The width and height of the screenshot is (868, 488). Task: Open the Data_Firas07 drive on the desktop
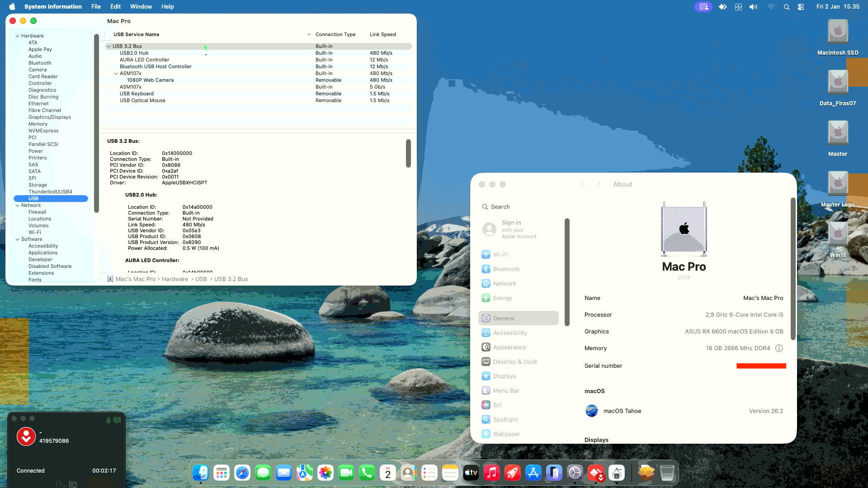pos(838,88)
